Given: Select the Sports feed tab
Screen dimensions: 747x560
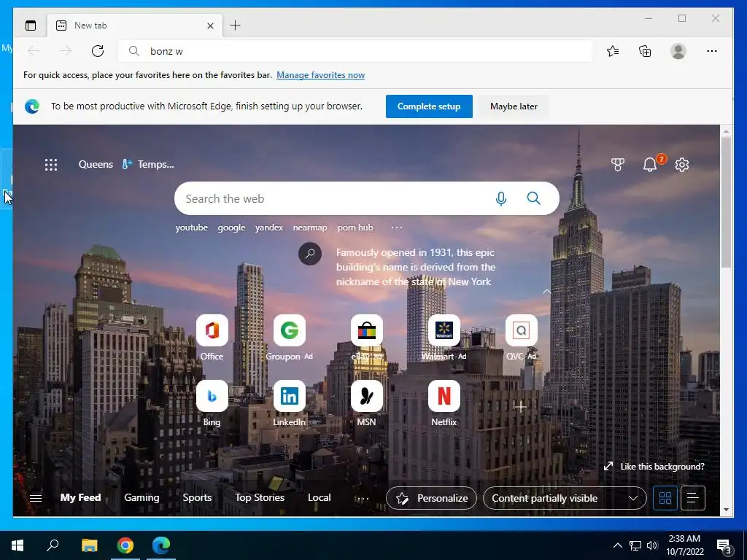Looking at the screenshot, I should (x=197, y=497).
